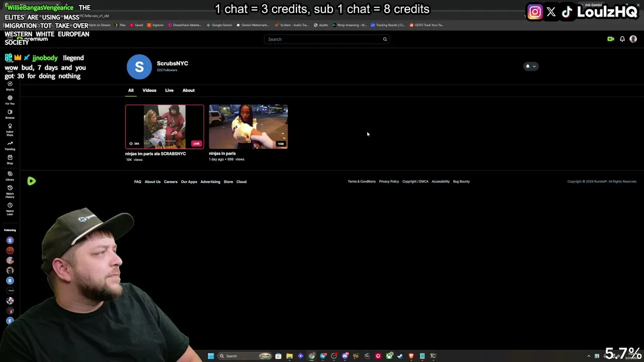Click the search magnifier icon
This screenshot has width=644, height=362.
tap(385, 39)
